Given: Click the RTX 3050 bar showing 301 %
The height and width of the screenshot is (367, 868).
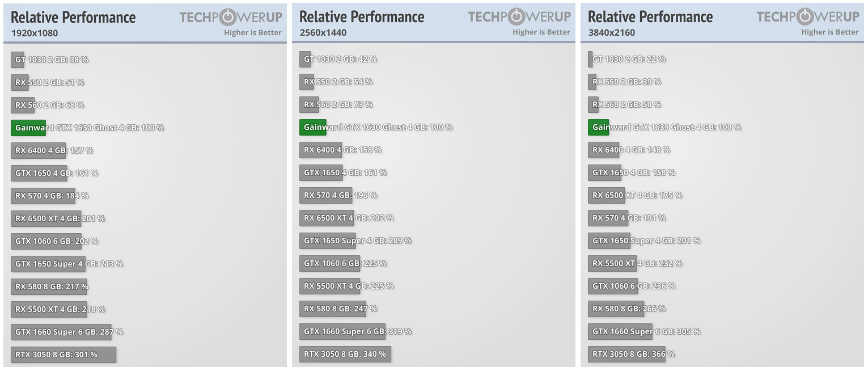Looking at the screenshot, I should coord(63,355).
